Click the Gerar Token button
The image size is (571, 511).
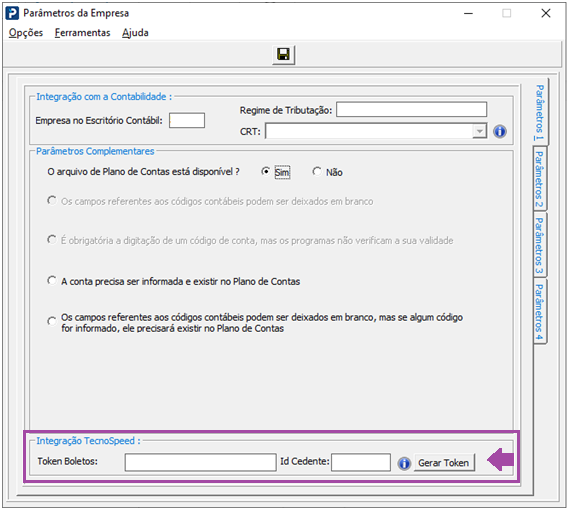coord(444,463)
